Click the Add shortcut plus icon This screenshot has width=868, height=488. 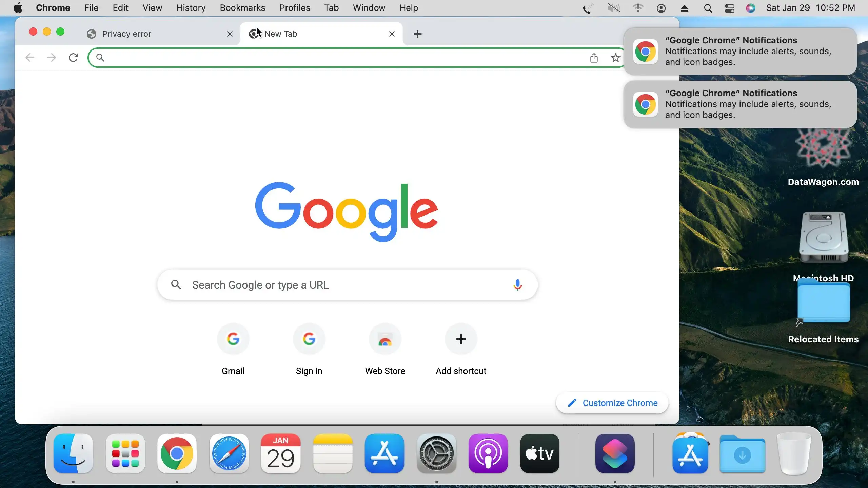(461, 339)
